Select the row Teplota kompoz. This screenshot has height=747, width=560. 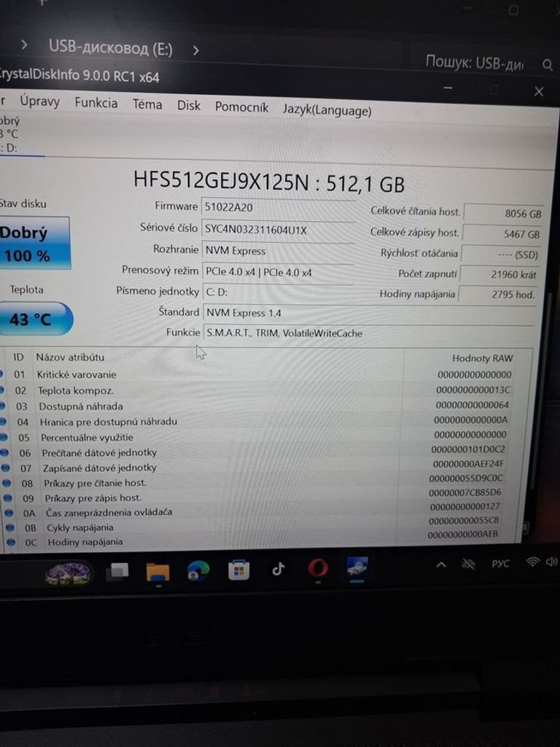point(257,390)
